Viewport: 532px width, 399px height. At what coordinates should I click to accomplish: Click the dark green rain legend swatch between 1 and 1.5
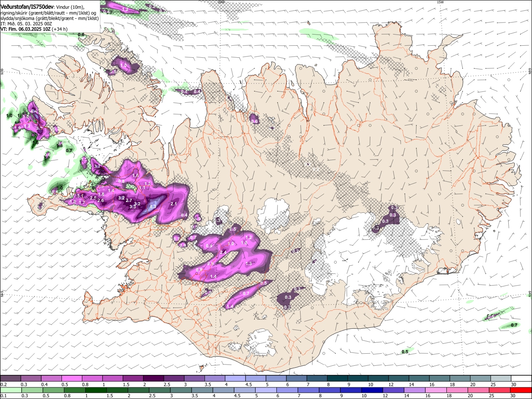[96, 390]
